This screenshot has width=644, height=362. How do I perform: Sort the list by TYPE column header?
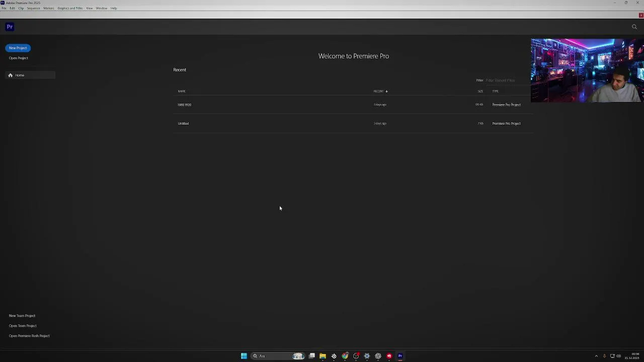[x=496, y=91]
